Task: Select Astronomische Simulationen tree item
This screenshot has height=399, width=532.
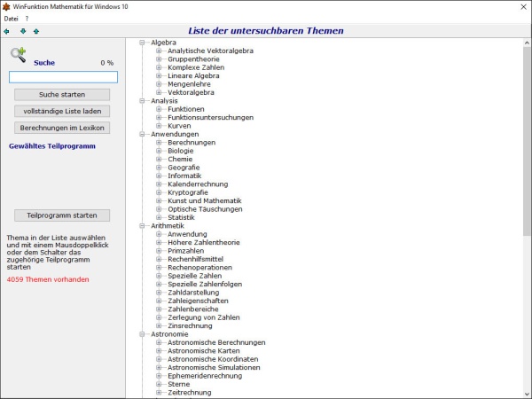Action: (214, 367)
